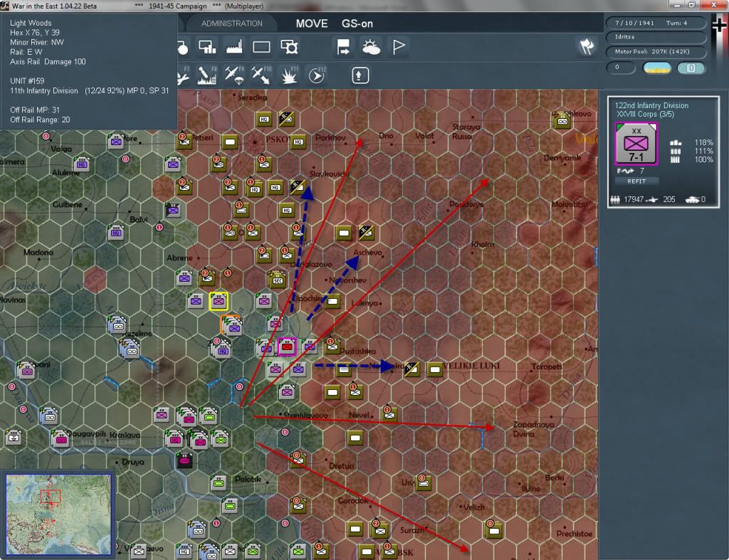Image resolution: width=729 pixels, height=560 pixels.
Task: Toggle the teal 0 indicator button
Action: pos(691,68)
